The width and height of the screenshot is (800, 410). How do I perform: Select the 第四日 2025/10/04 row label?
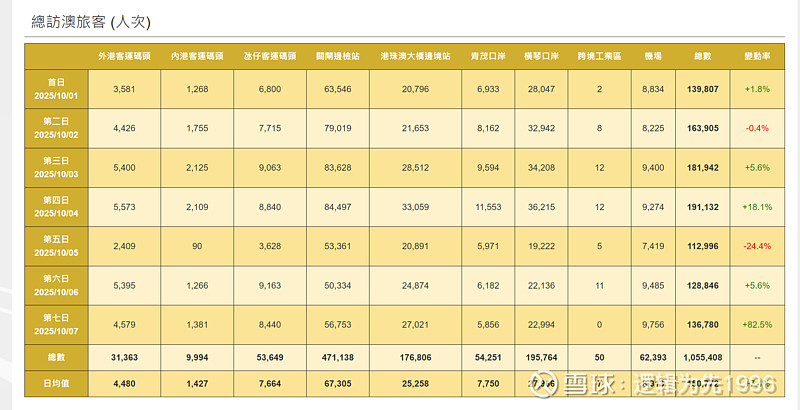(x=56, y=207)
